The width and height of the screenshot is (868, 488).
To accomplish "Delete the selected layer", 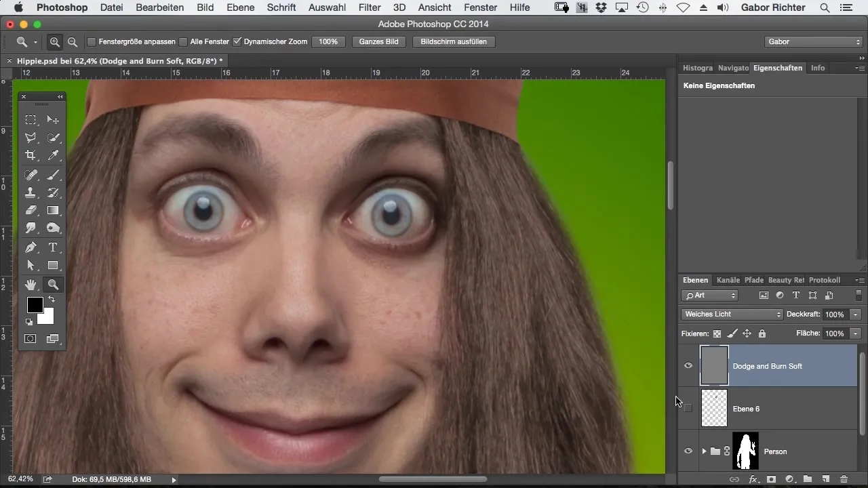I will (x=844, y=479).
